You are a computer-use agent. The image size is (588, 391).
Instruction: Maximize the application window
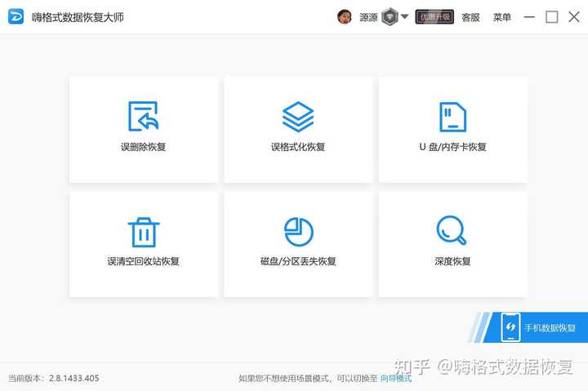pos(551,17)
